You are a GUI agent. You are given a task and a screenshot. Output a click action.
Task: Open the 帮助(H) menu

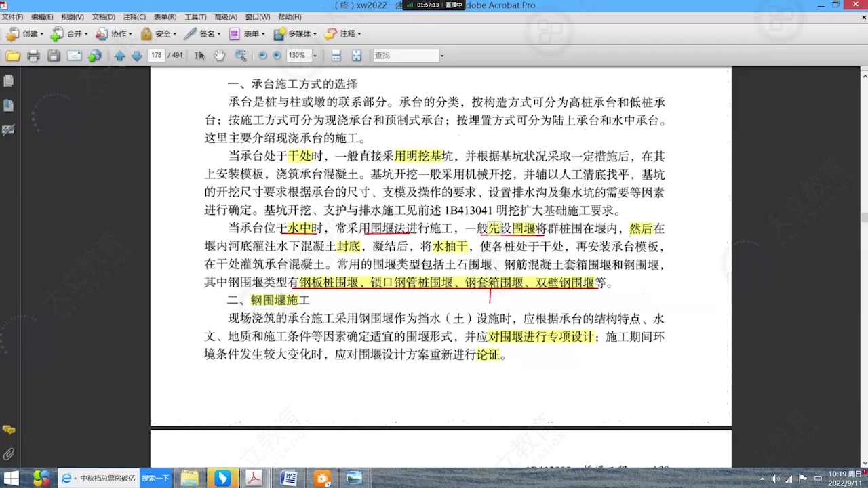click(x=290, y=17)
